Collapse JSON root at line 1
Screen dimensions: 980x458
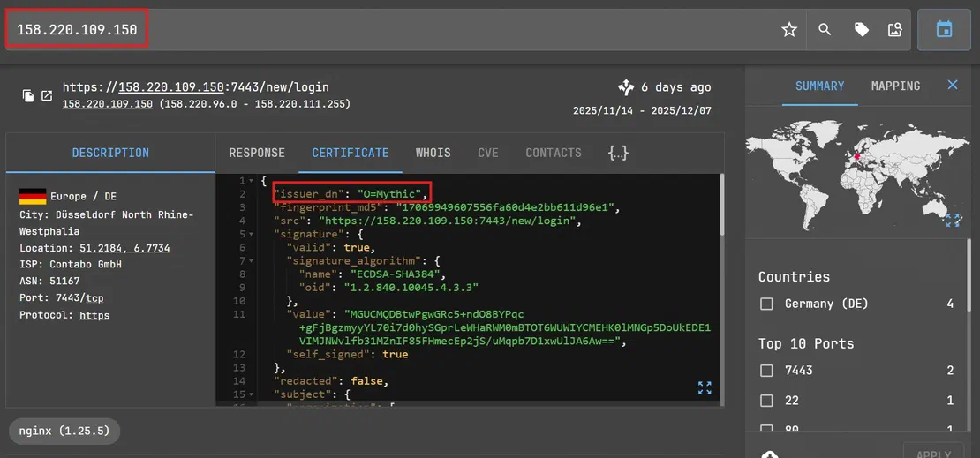tap(251, 181)
